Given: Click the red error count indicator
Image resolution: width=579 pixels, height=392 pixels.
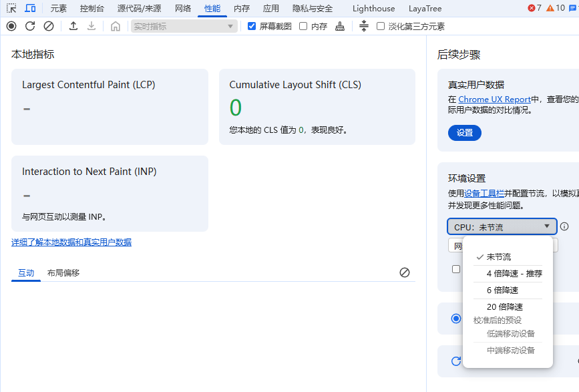Looking at the screenshot, I should (x=534, y=8).
